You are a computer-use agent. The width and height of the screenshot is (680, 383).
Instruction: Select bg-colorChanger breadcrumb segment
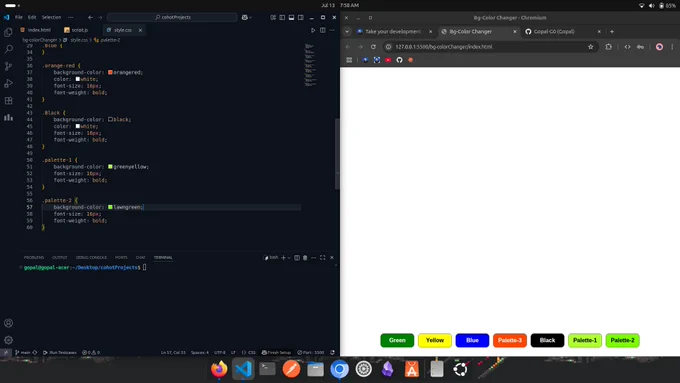coord(39,40)
